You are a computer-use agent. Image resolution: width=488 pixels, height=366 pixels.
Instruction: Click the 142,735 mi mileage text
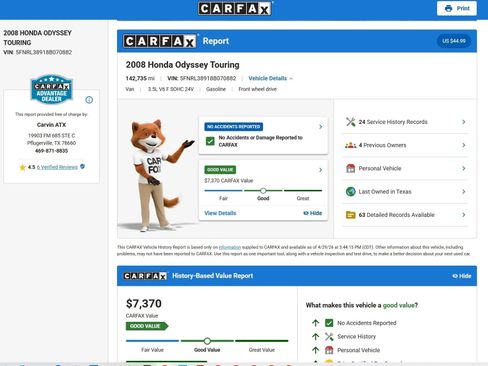(140, 78)
